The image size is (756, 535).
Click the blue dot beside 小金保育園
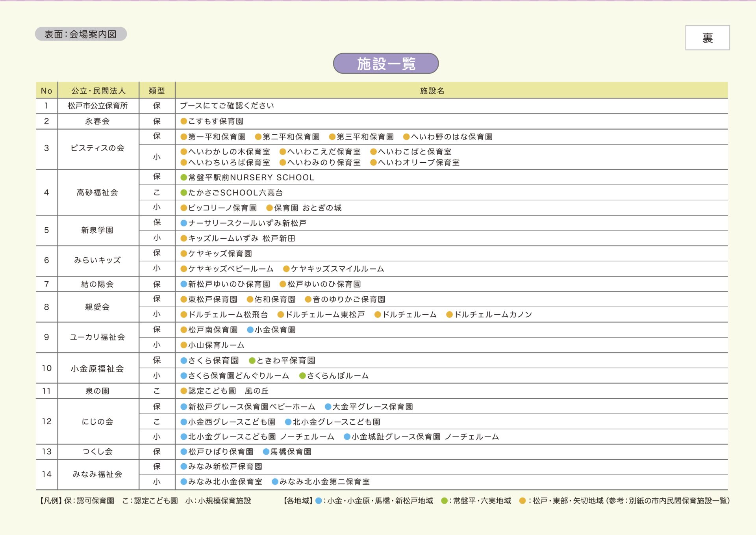250,330
